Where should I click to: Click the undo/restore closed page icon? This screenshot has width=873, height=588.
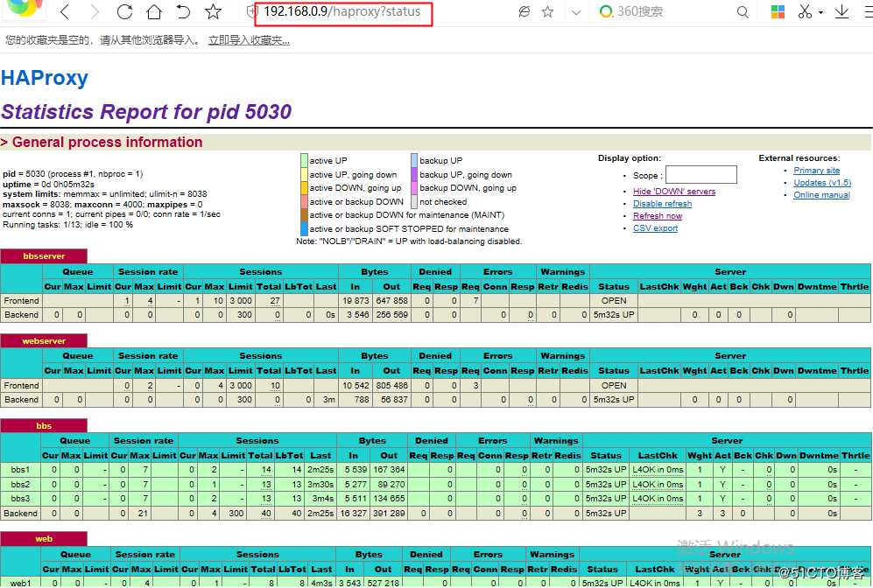183,11
